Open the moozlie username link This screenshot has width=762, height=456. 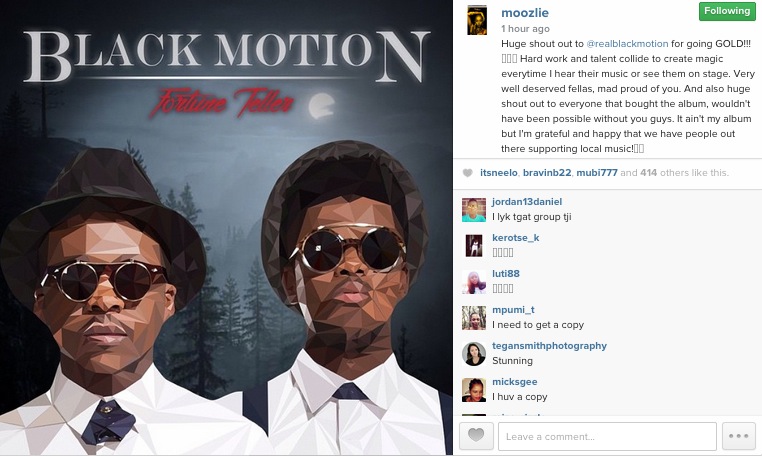click(525, 13)
